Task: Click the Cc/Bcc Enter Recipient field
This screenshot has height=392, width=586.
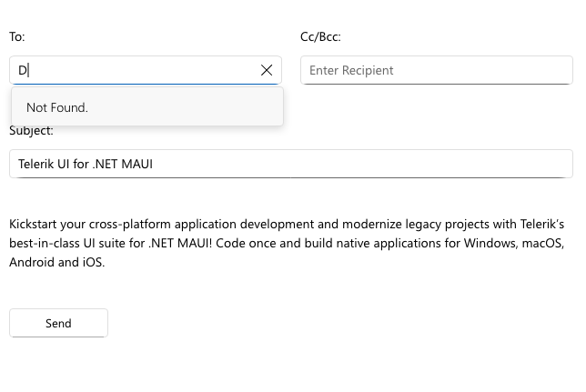Action: 437,70
